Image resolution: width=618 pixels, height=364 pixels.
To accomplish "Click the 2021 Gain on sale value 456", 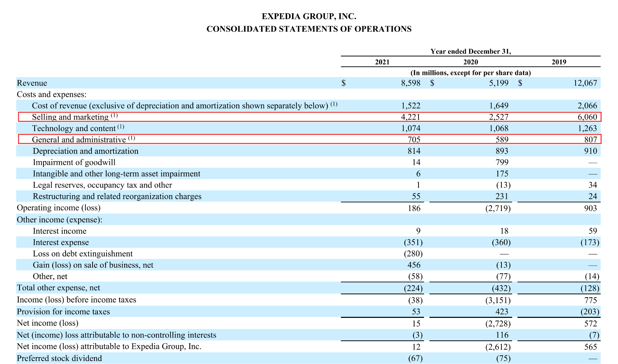I will [413, 265].
